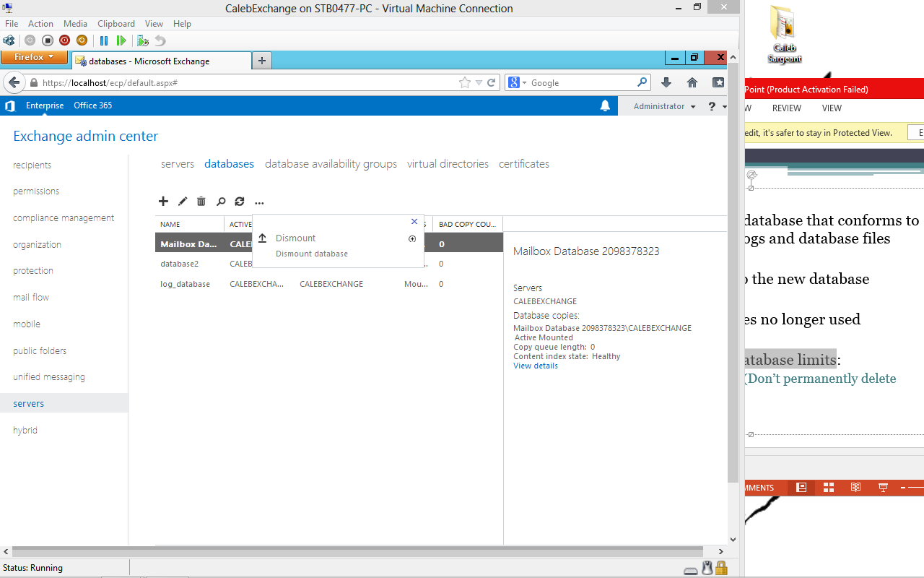Click the View details link
Viewport: 924px width, 578px height.
point(536,366)
